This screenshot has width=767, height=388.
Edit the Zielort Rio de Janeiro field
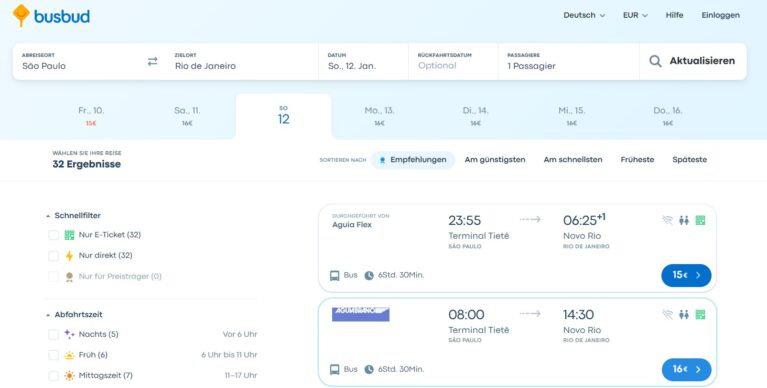(x=242, y=61)
